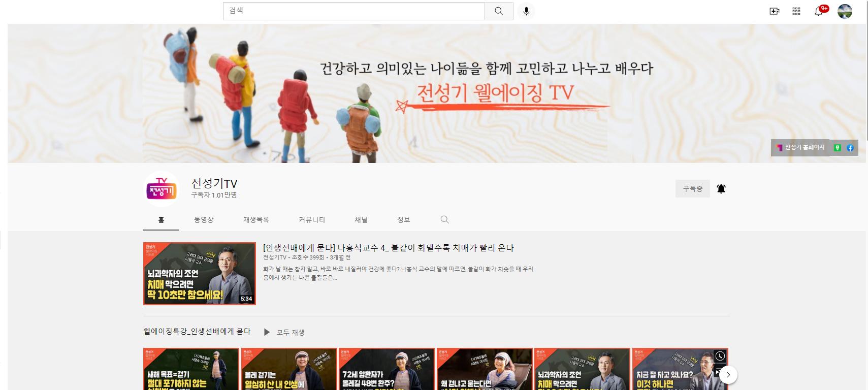The image size is (868, 390).
Task: Select the 홈 tab
Action: coord(161,220)
